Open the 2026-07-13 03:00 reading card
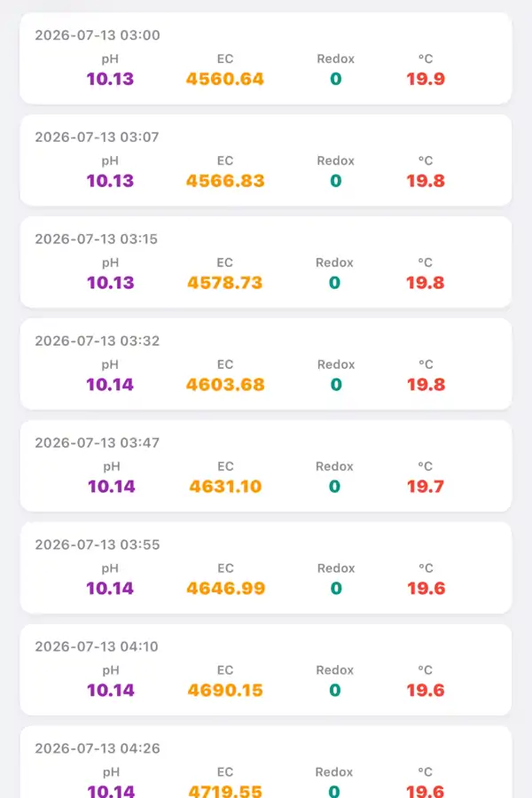 [266, 59]
